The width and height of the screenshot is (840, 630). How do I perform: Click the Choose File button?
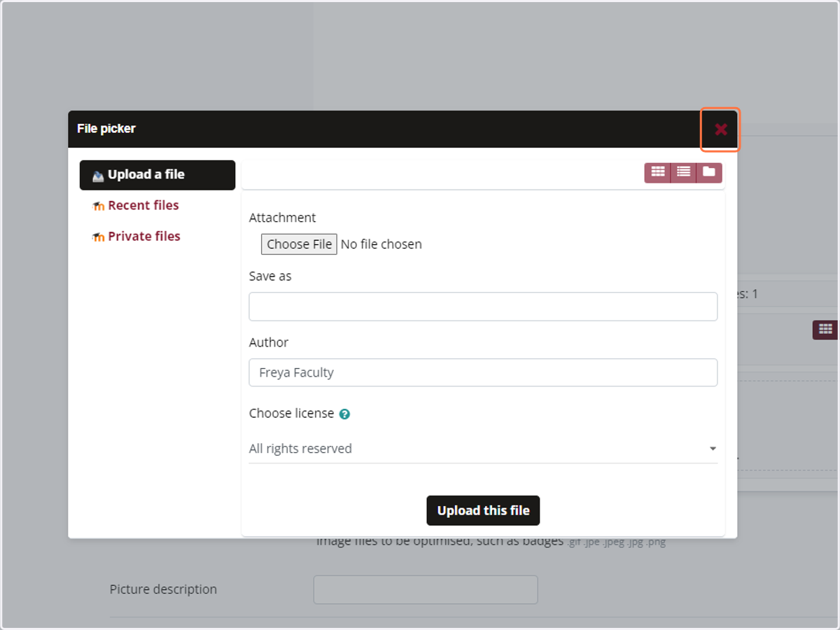pyautogui.click(x=299, y=244)
